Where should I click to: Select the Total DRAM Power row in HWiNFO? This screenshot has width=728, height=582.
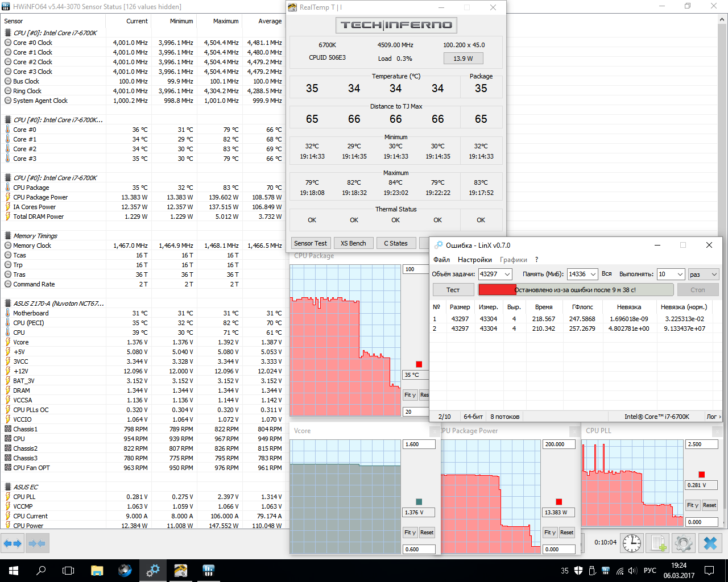[x=143, y=217]
